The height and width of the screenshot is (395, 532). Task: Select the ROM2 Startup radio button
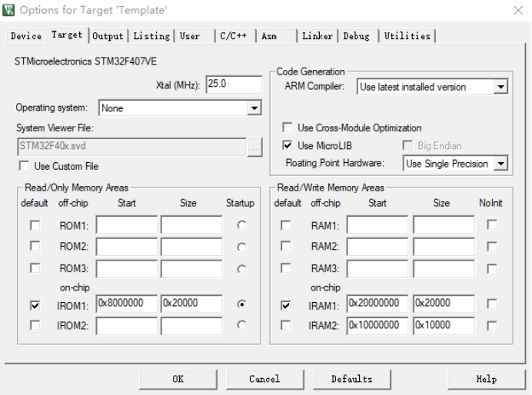click(x=241, y=247)
